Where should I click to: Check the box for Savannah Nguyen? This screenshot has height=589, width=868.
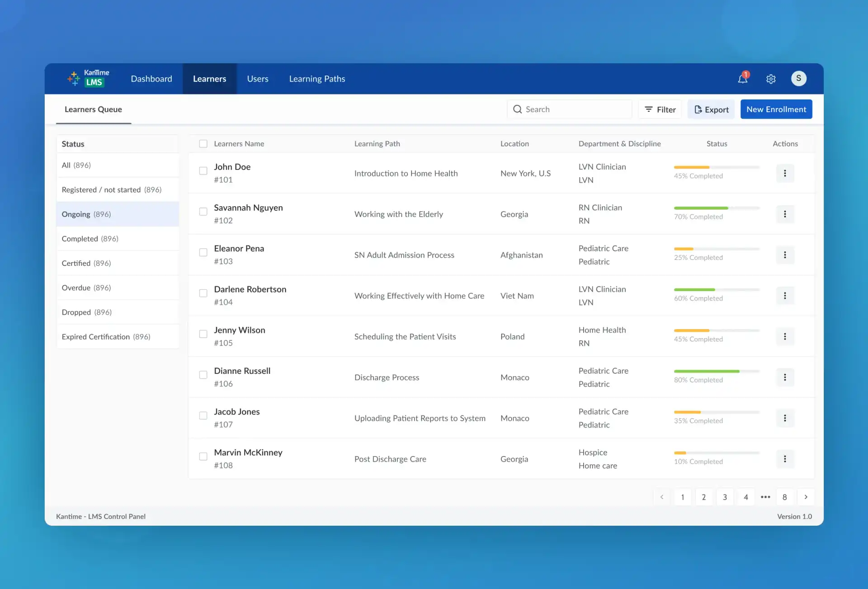[203, 212]
